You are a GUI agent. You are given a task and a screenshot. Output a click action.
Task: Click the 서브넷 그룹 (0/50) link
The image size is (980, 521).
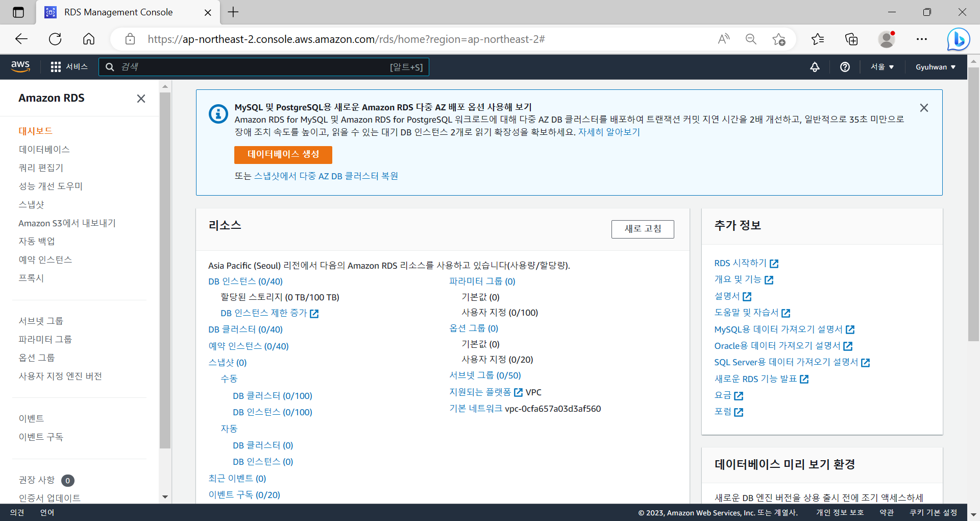485,375
